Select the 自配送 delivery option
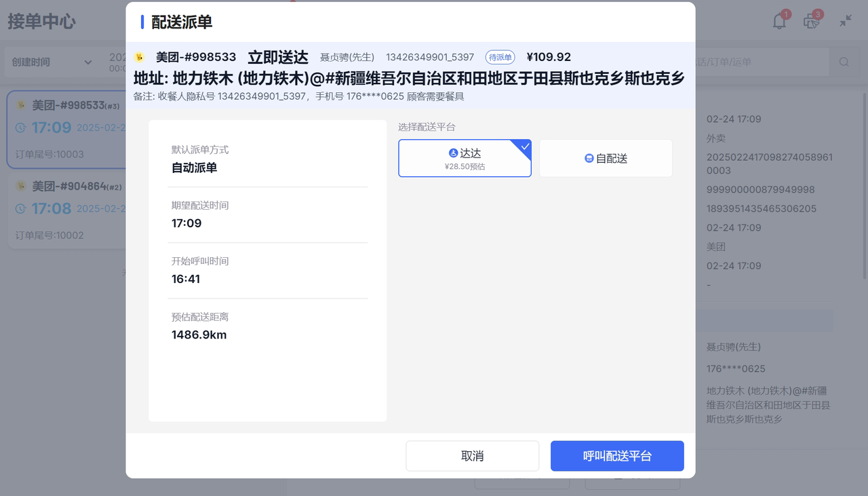Image resolution: width=868 pixels, height=496 pixels. pyautogui.click(x=606, y=158)
